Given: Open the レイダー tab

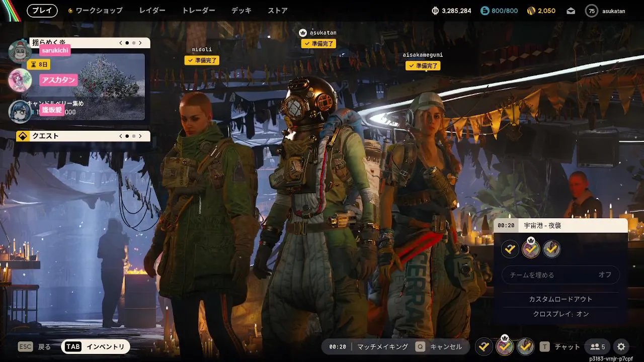Looking at the screenshot, I should point(152,11).
